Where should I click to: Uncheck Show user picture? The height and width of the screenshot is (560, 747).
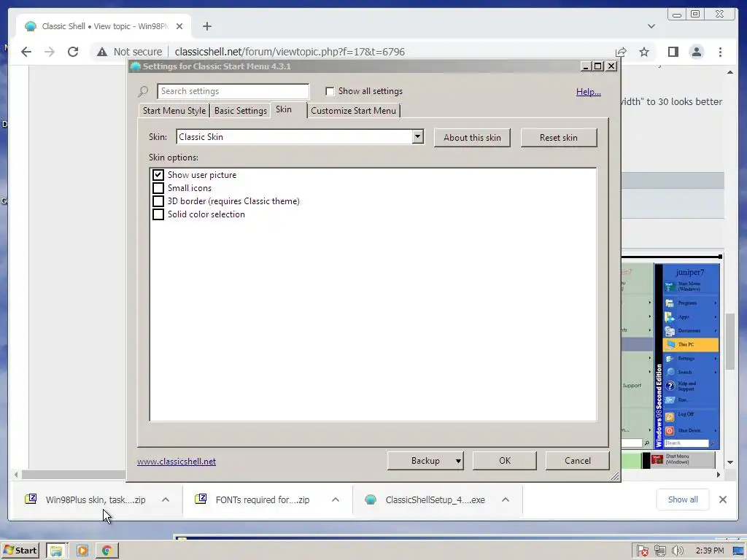(x=158, y=175)
